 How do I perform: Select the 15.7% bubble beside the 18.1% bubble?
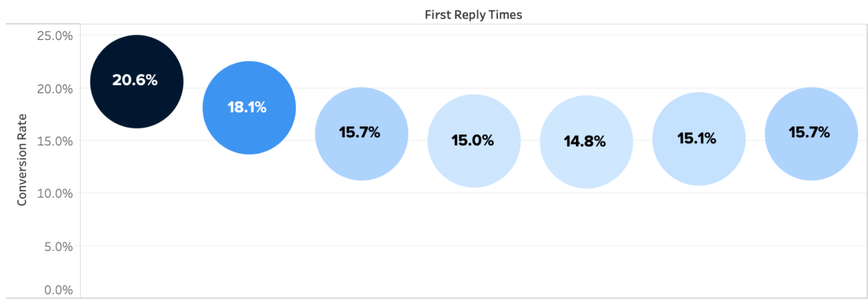point(362,134)
